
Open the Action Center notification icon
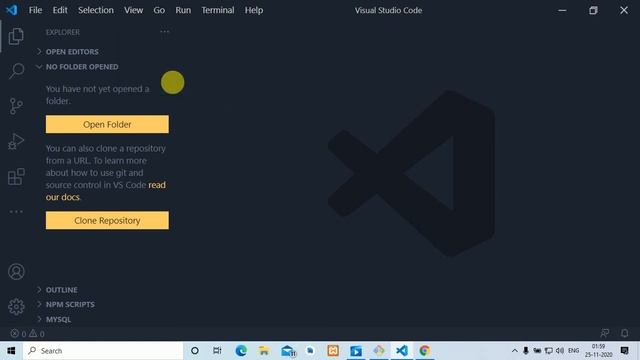point(624,351)
